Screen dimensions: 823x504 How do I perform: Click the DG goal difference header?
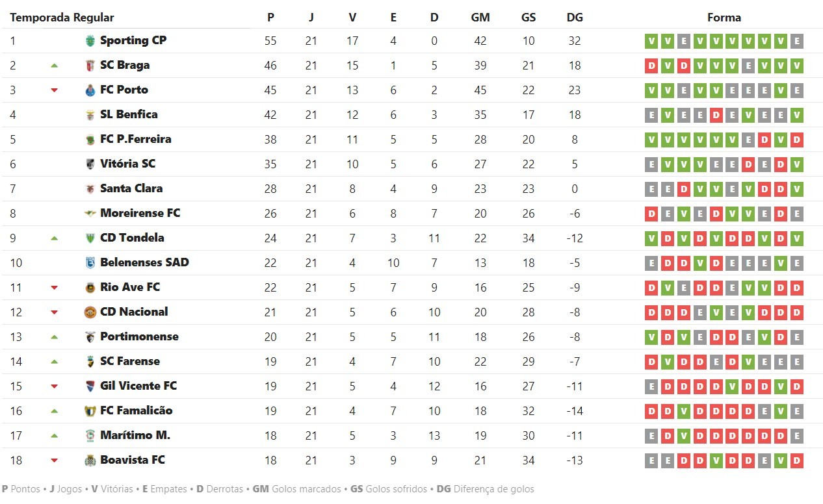click(x=575, y=18)
